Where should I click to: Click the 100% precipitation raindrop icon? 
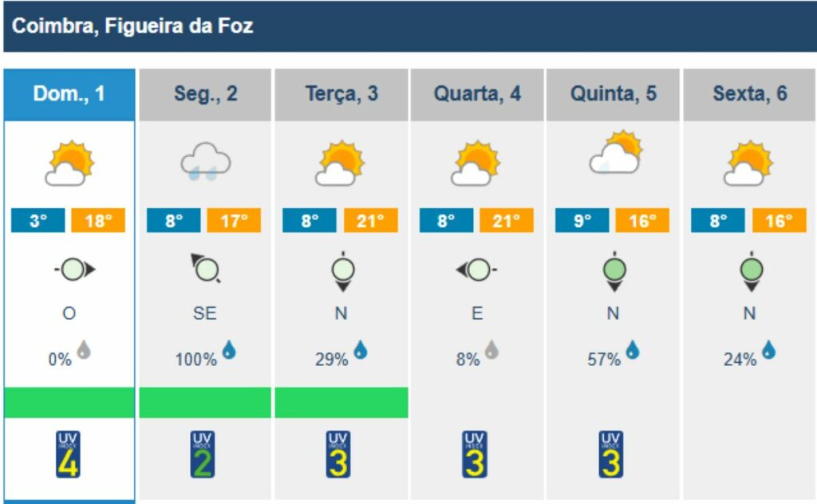230,349
